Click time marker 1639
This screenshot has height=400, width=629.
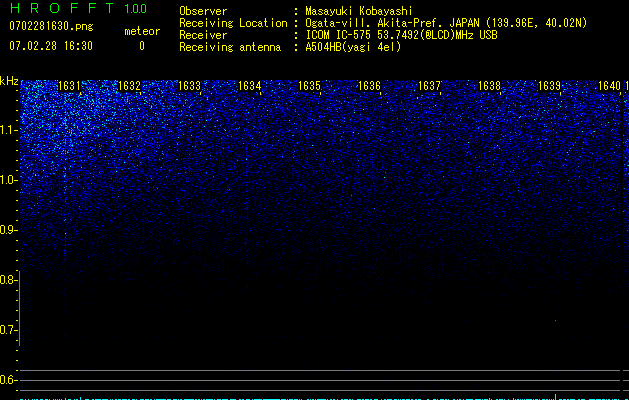pyautogui.click(x=549, y=86)
